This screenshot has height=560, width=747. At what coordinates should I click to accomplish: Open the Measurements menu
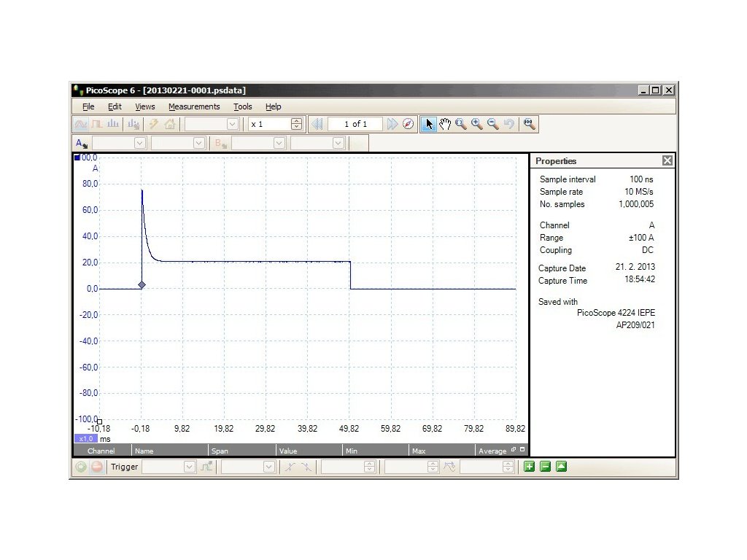click(193, 106)
